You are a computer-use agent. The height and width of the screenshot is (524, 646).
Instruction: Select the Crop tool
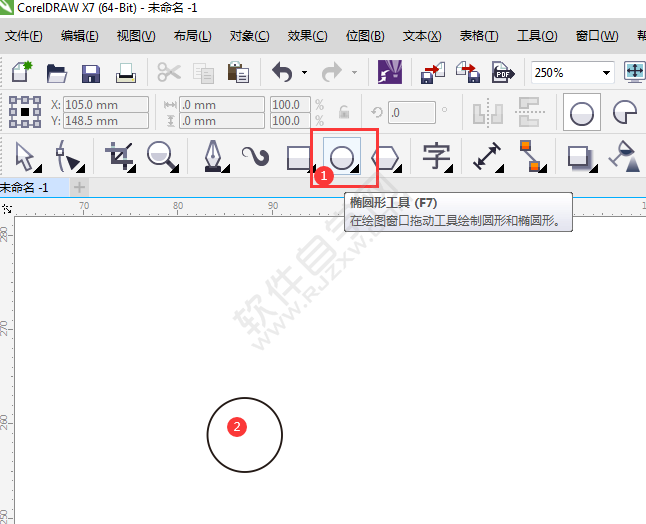click(x=120, y=157)
